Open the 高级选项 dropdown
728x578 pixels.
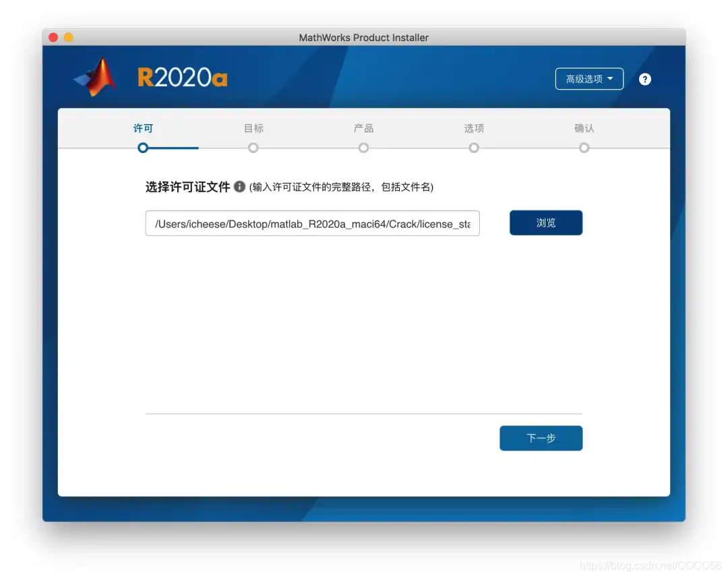point(589,79)
